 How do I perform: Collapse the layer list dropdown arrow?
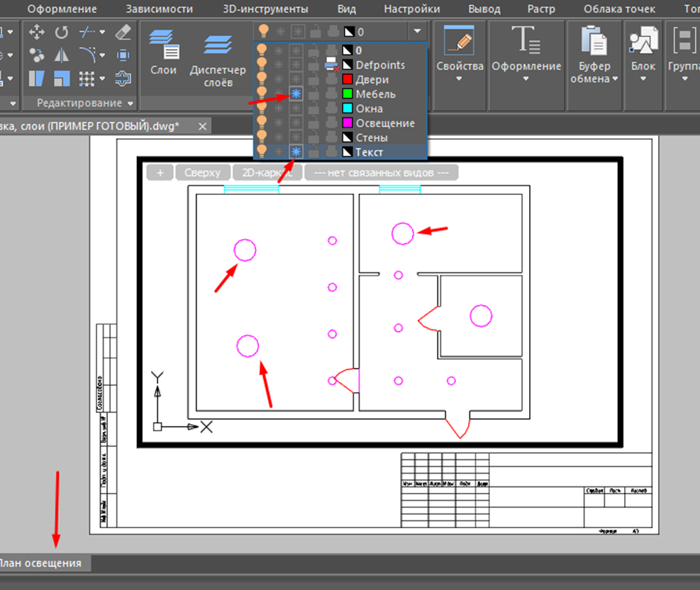pyautogui.click(x=418, y=32)
